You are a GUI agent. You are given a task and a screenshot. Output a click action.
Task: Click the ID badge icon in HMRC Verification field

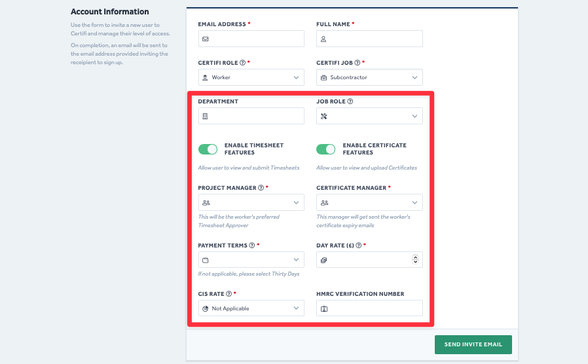(324, 309)
